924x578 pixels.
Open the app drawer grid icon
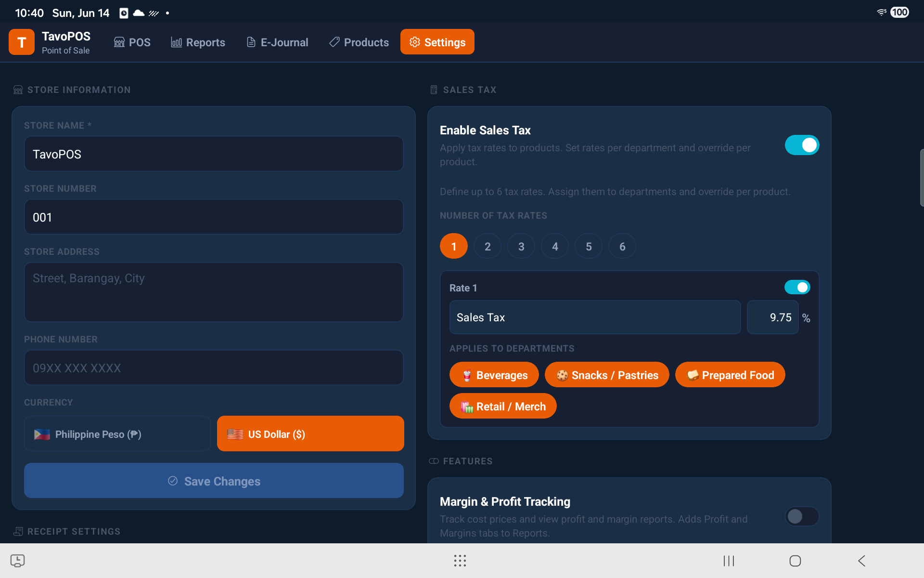pyautogui.click(x=460, y=561)
